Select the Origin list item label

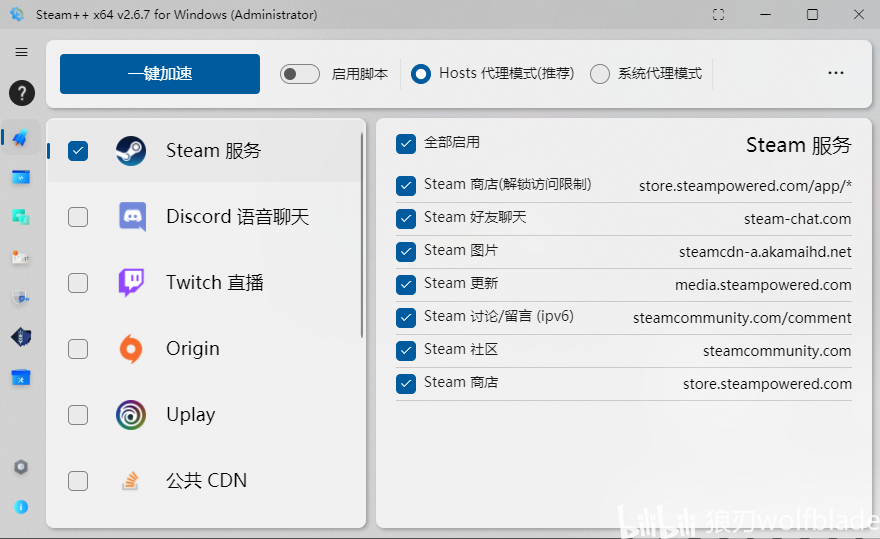[x=192, y=349]
